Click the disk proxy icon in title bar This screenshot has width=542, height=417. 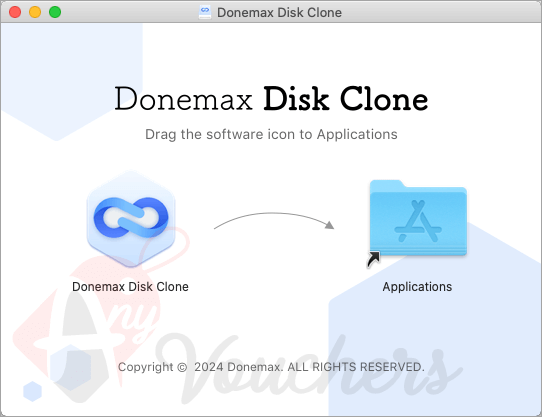tap(205, 12)
